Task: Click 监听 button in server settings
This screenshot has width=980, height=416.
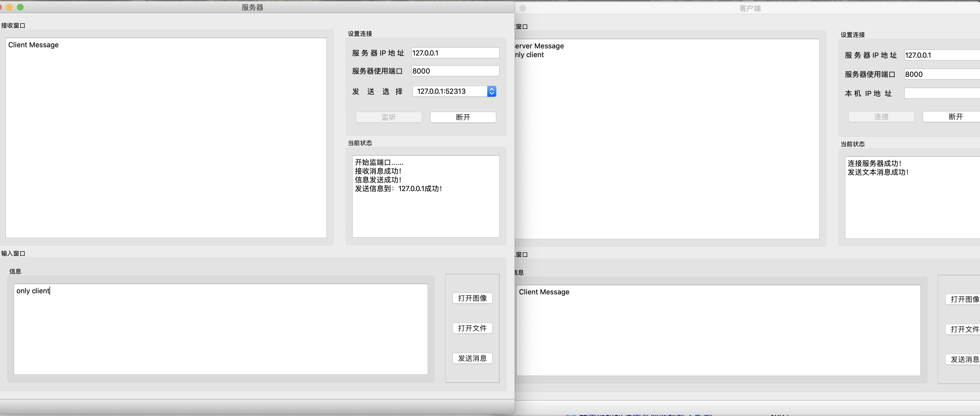Action: pyautogui.click(x=387, y=117)
